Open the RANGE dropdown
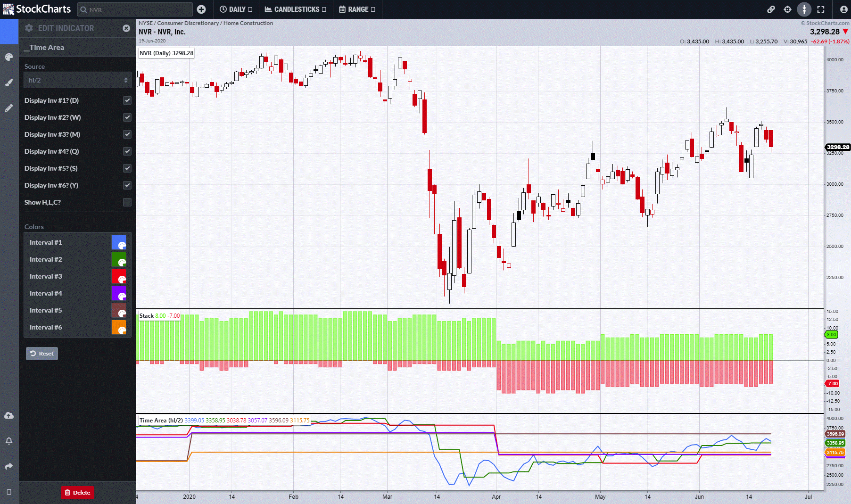851x504 pixels. click(x=357, y=9)
